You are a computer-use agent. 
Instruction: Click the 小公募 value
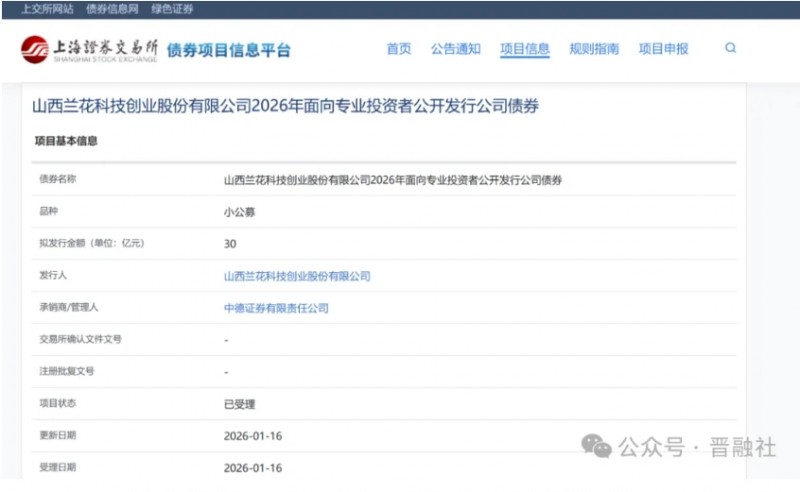tap(239, 212)
